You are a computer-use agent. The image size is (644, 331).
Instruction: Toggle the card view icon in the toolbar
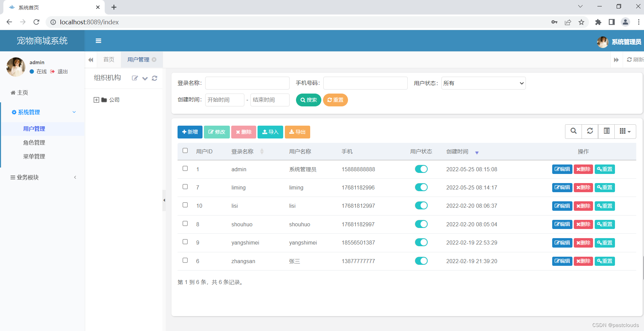tap(607, 131)
